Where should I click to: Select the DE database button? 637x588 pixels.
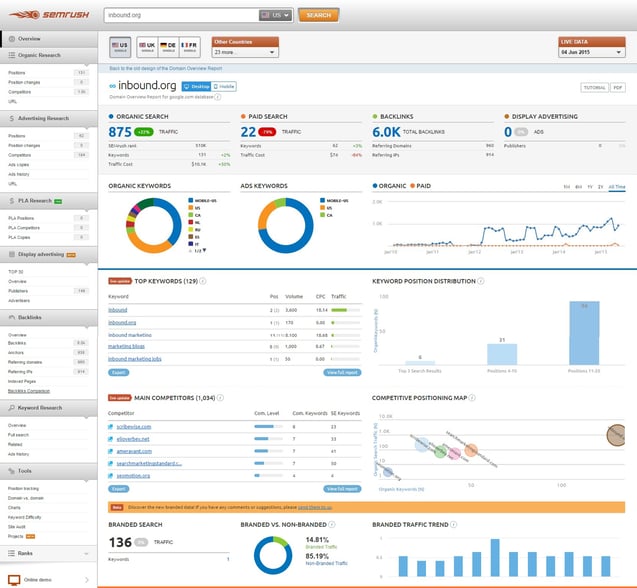coord(168,47)
